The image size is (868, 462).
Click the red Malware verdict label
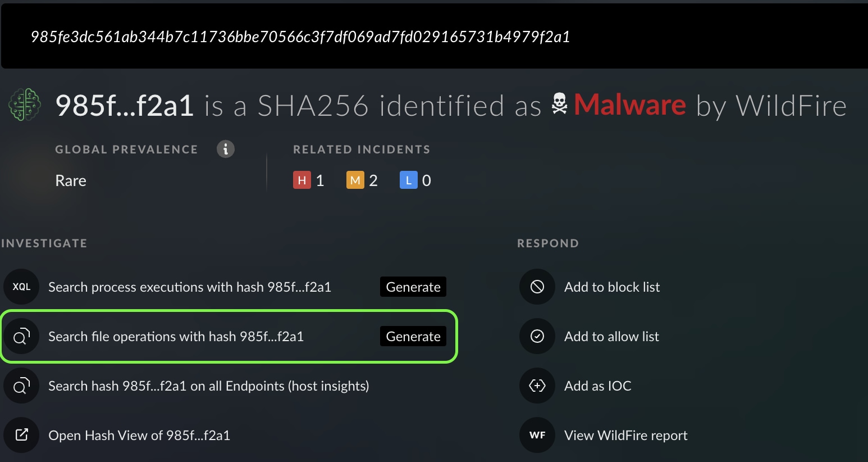pyautogui.click(x=629, y=105)
